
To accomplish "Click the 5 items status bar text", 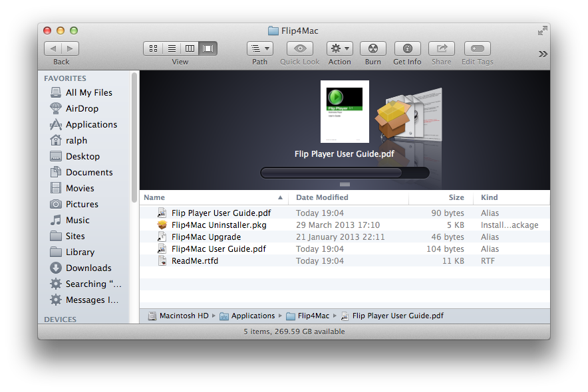I will click(294, 332).
